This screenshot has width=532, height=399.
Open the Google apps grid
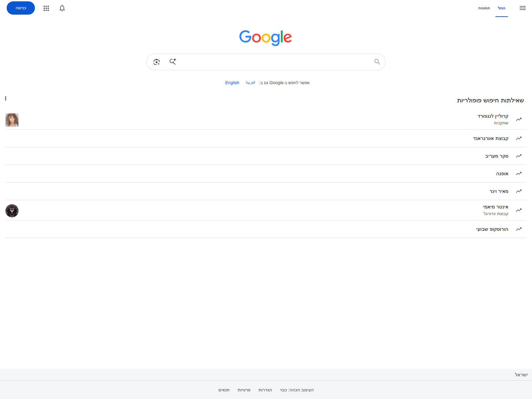(x=46, y=8)
